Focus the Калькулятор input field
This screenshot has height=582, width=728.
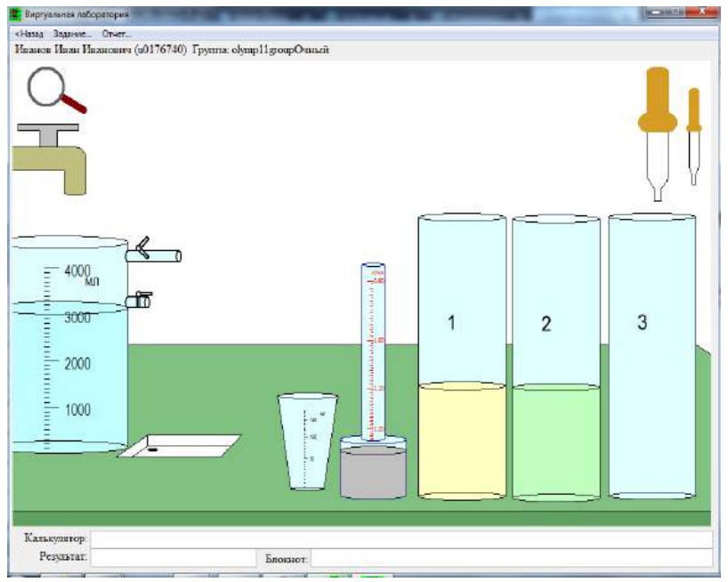pos(401,539)
